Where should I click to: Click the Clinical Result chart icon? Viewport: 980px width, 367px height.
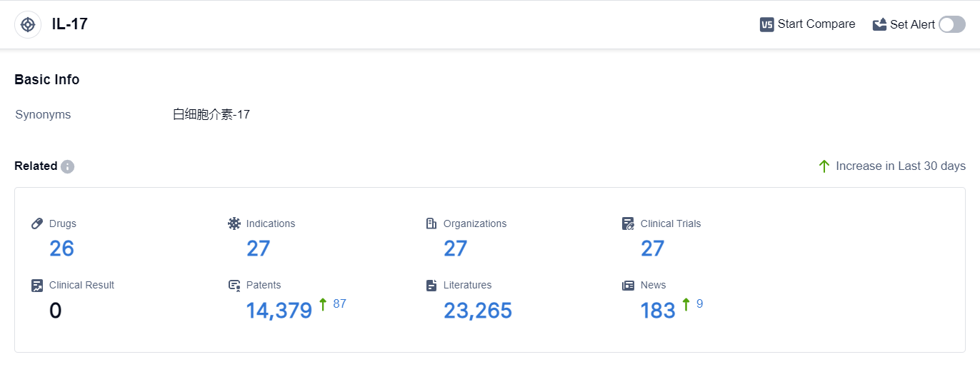click(38, 285)
